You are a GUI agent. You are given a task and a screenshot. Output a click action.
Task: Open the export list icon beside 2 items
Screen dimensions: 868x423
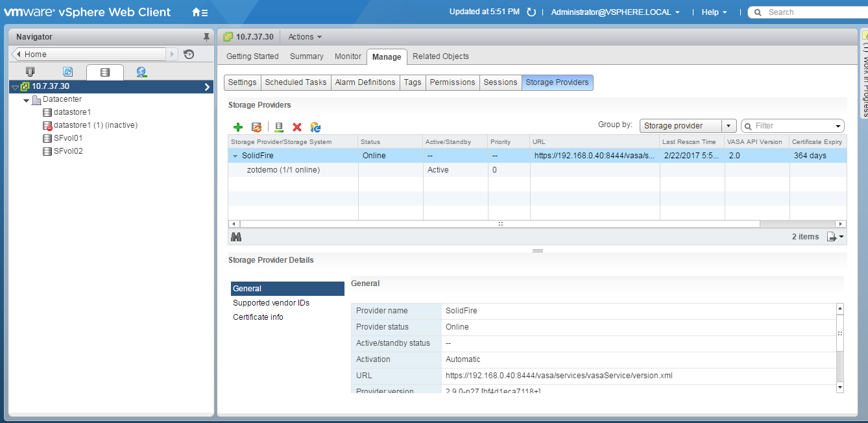click(x=836, y=237)
